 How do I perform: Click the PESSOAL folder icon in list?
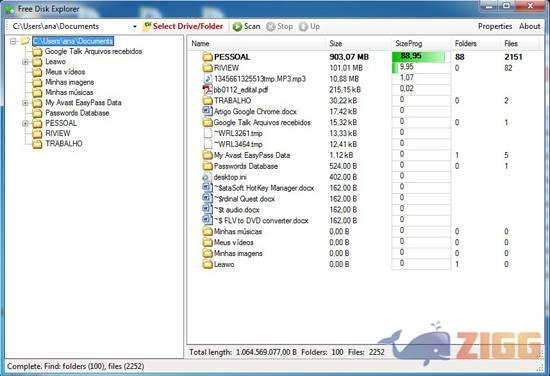pyautogui.click(x=208, y=57)
